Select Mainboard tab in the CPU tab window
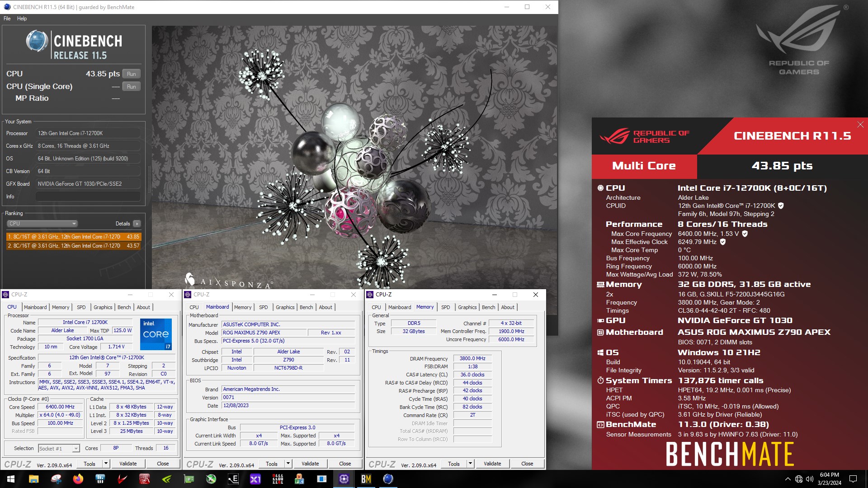Image resolution: width=868 pixels, height=488 pixels. [x=35, y=307]
